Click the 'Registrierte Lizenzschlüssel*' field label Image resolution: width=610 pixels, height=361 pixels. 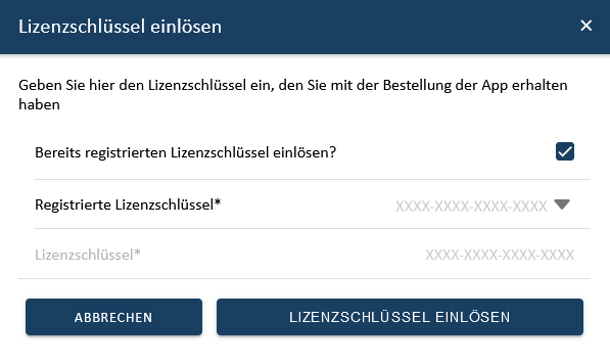point(128,205)
